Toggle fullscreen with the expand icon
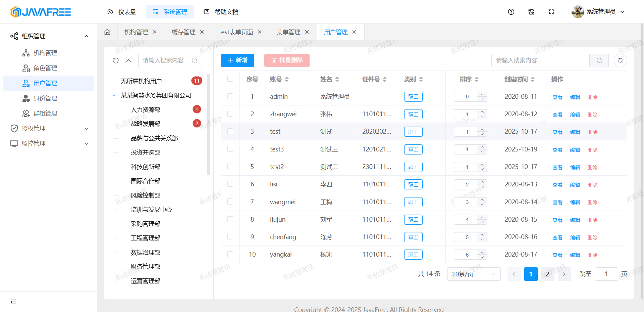The width and height of the screenshot is (644, 312). tap(551, 12)
